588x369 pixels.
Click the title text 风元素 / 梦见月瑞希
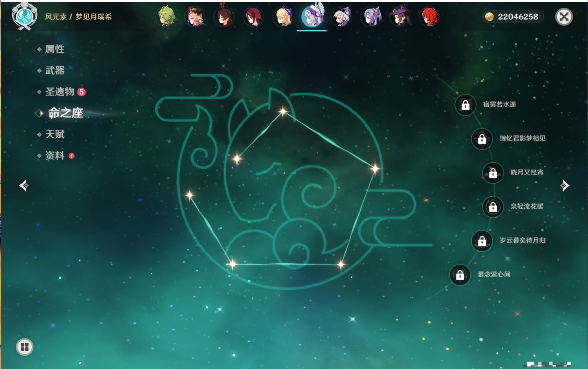[x=78, y=17]
